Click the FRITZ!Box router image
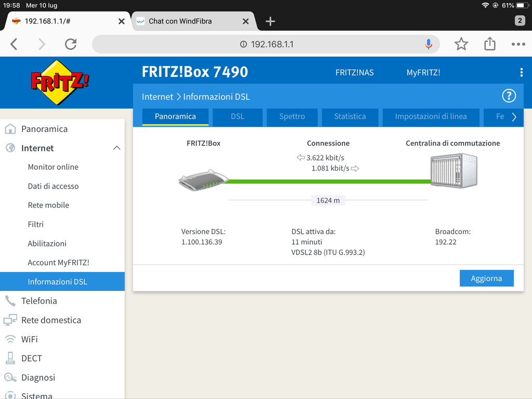 tap(203, 180)
